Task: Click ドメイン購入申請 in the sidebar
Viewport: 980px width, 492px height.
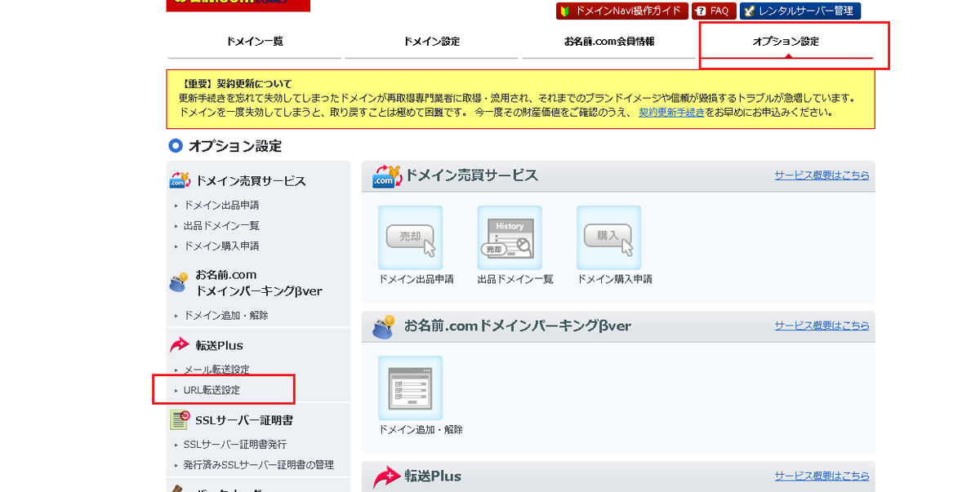Action: [x=221, y=246]
